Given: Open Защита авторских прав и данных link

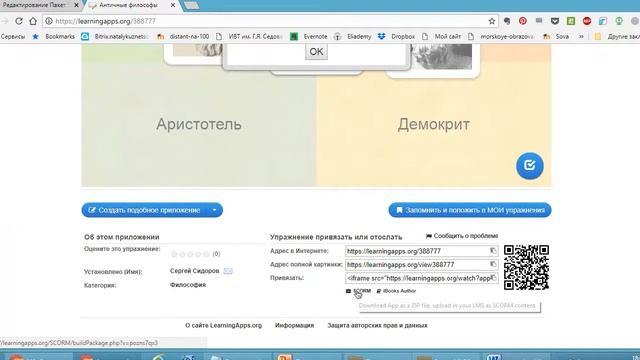Looking at the screenshot, I should coord(377,325).
